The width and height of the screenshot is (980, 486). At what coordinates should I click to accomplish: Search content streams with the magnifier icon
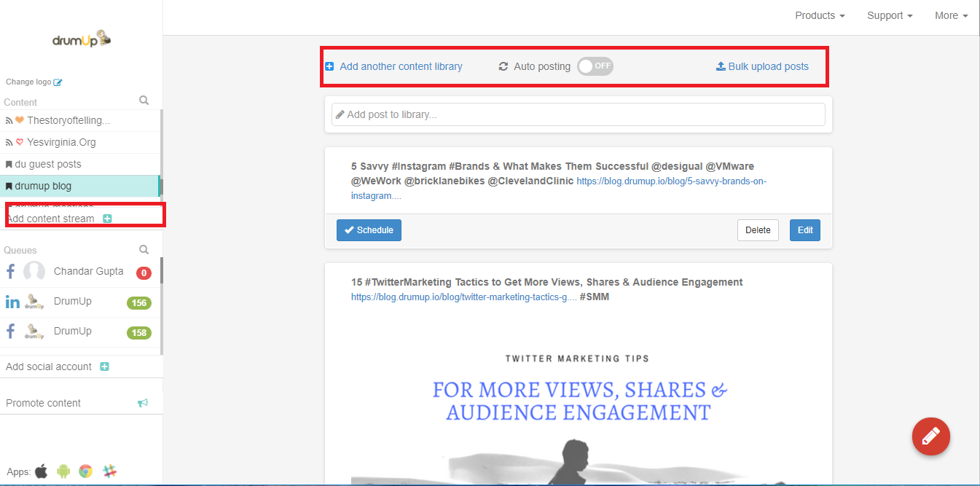144,101
